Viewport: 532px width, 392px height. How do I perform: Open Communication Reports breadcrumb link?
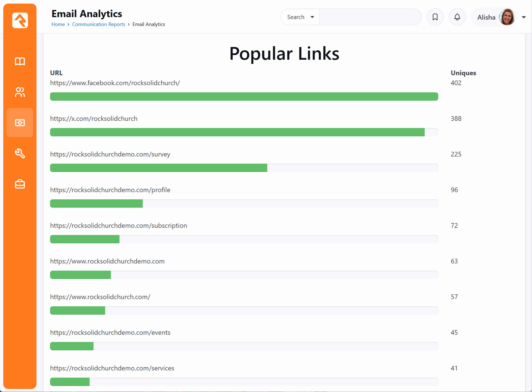pos(98,24)
